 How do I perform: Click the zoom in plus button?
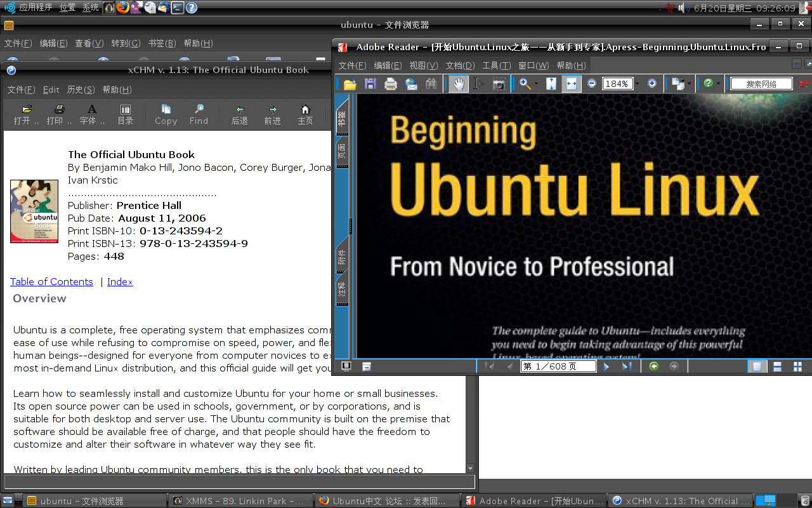(652, 83)
